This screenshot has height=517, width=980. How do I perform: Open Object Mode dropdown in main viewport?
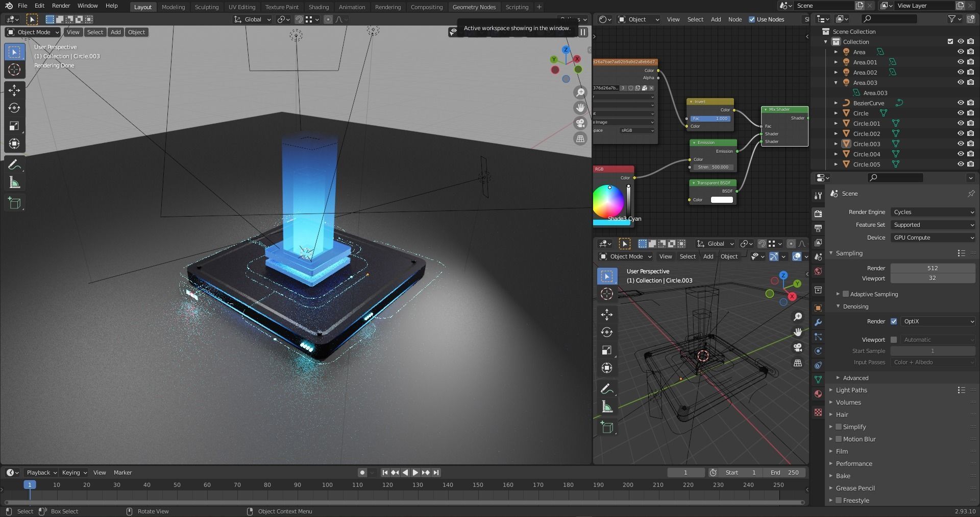[x=33, y=32]
